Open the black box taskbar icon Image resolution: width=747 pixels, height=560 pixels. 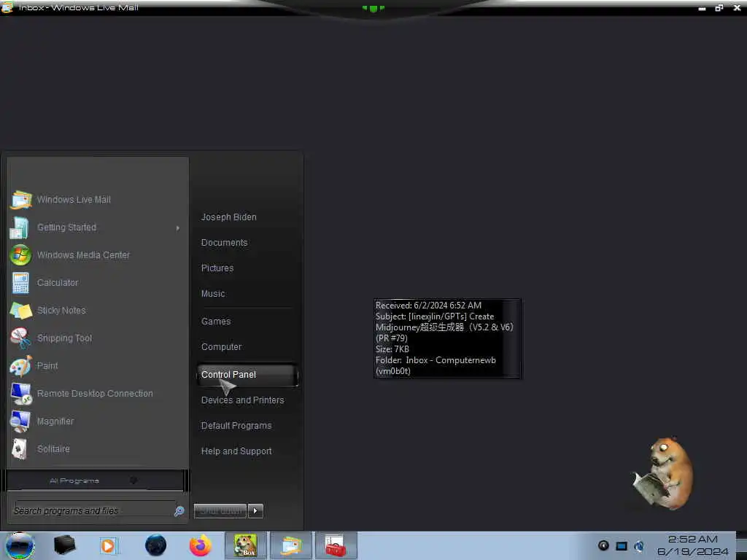coord(64,545)
